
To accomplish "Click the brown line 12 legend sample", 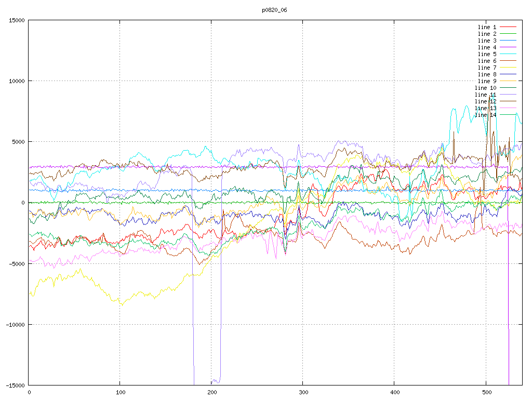I will [x=508, y=101].
